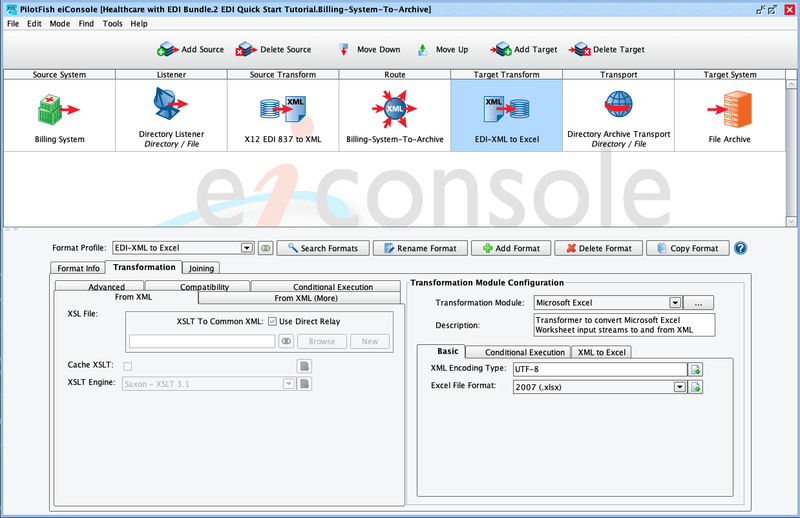Viewport: 800px width, 518px height.
Task: Switch to the Format Info tab
Action: [x=78, y=268]
